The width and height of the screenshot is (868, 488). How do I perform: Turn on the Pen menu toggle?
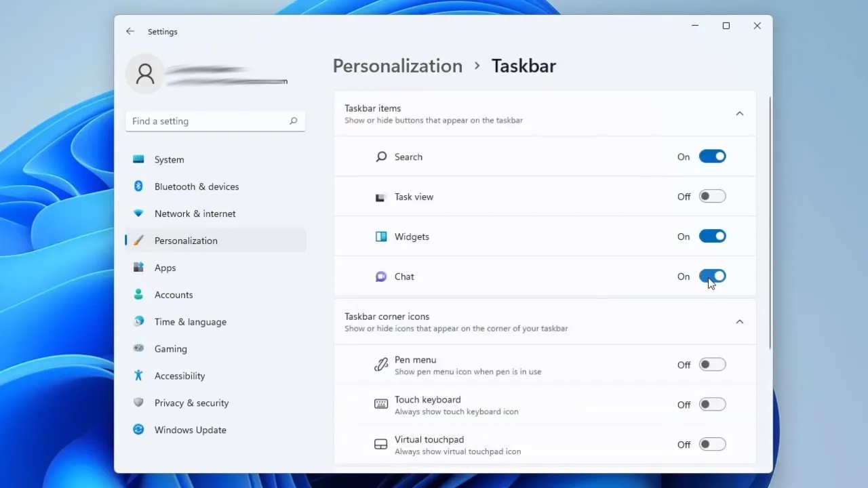coord(712,364)
